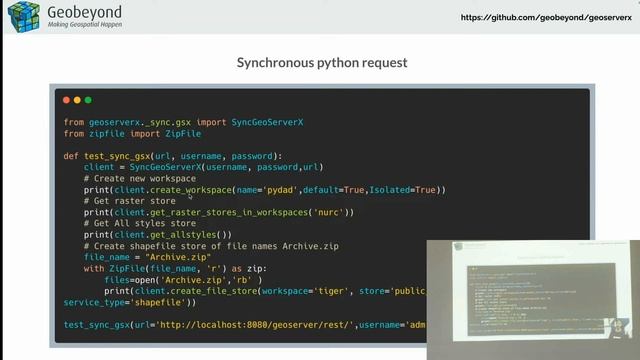Click the 'with ZipFile(file_name' line
This screenshot has height=360, width=640.
click(x=175, y=269)
